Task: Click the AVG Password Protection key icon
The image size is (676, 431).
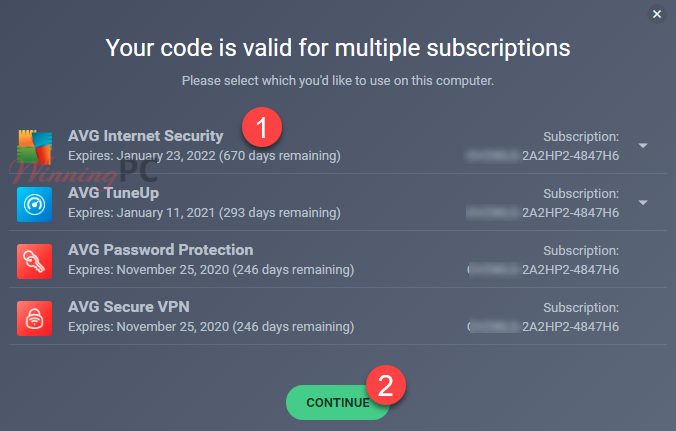Action: [34, 261]
